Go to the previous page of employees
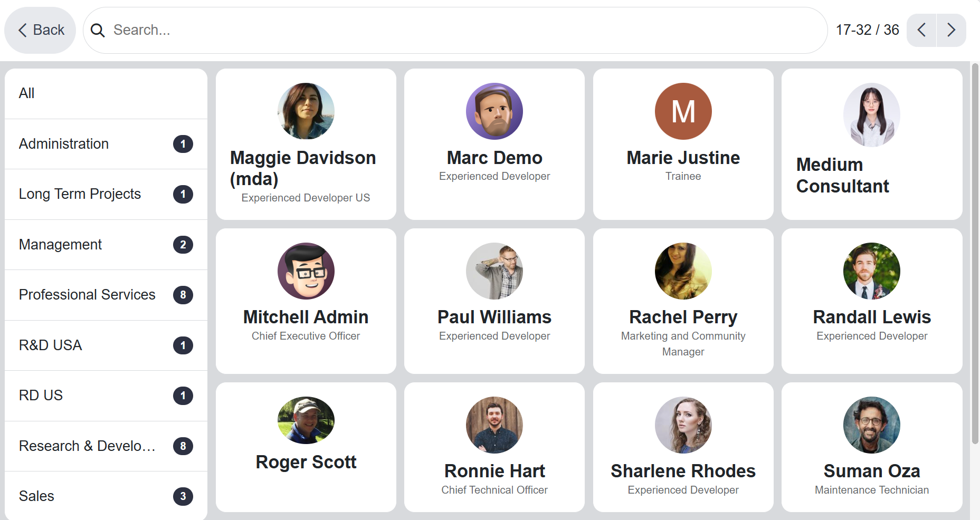This screenshot has height=520, width=980. tap(921, 30)
